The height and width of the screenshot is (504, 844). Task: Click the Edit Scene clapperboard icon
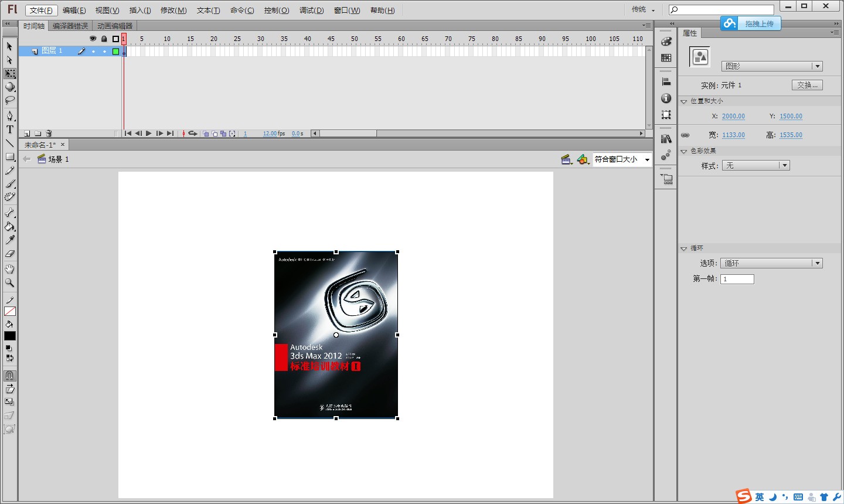(x=567, y=159)
